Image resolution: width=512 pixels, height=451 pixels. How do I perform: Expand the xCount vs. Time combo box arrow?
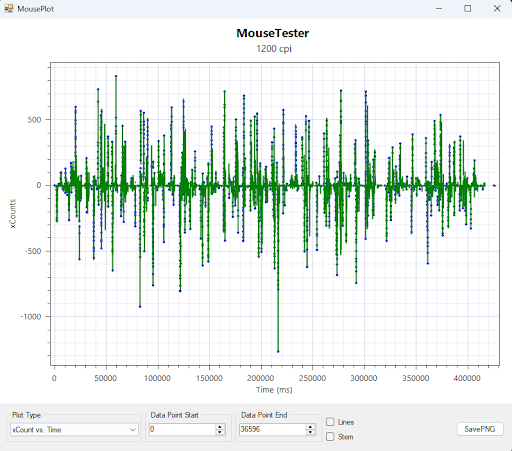point(133,429)
